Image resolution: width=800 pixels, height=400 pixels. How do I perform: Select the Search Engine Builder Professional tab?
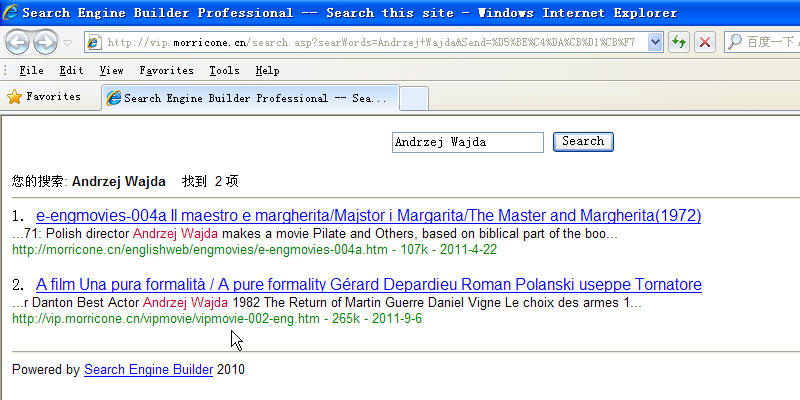point(251,98)
